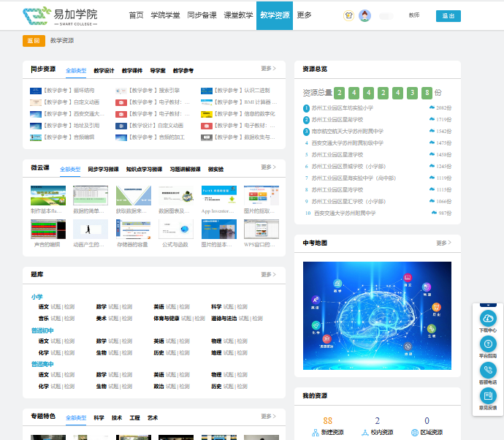
Task: Open 平台指南 guide icon
Action: [488, 344]
